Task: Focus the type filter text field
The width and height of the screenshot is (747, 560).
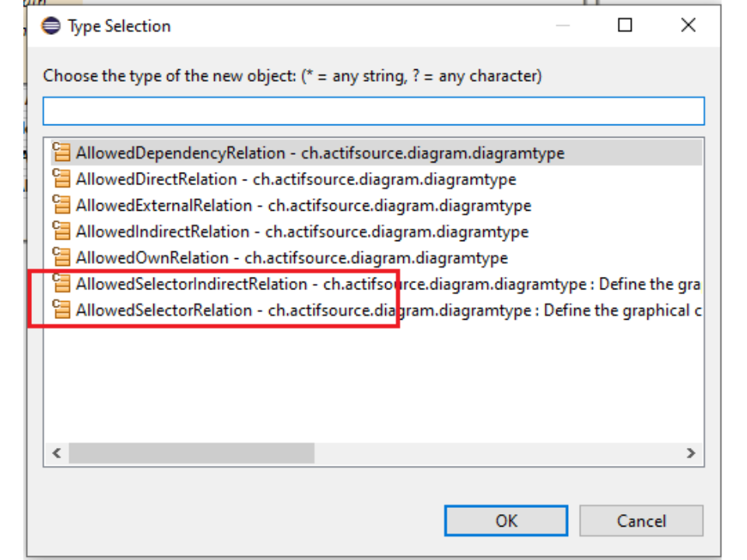Action: [x=373, y=111]
